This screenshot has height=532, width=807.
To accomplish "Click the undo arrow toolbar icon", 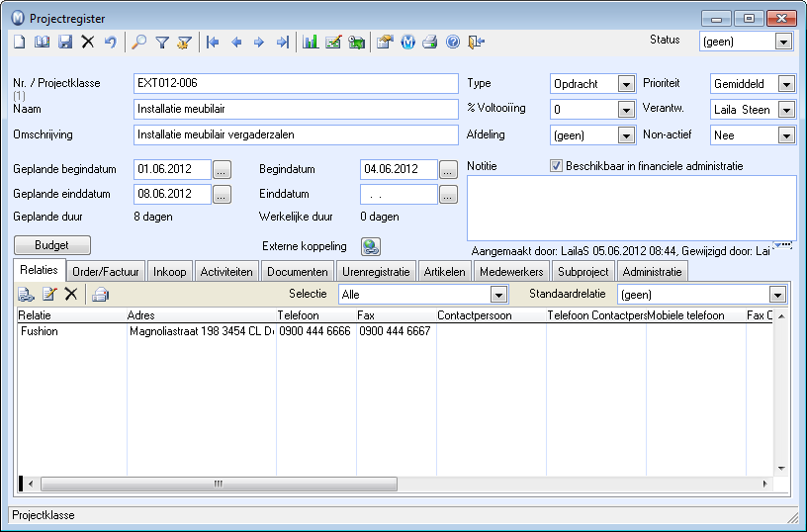I will pos(111,43).
